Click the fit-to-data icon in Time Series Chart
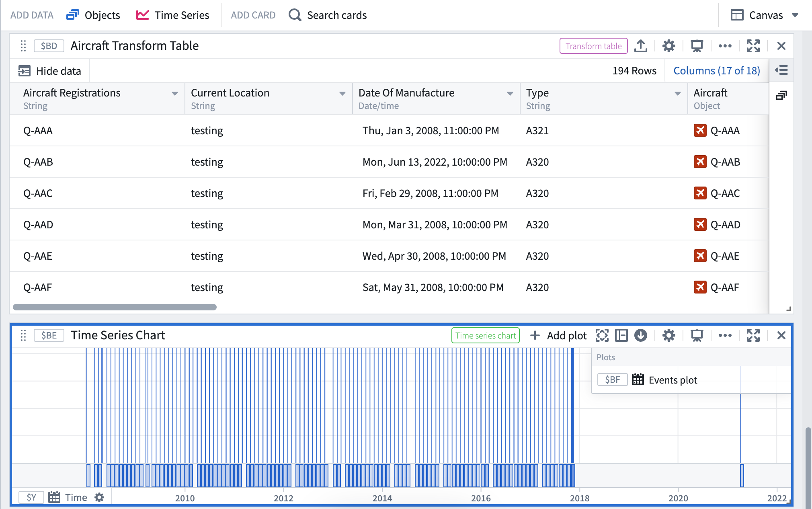Image resolution: width=812 pixels, height=509 pixels. 602,335
